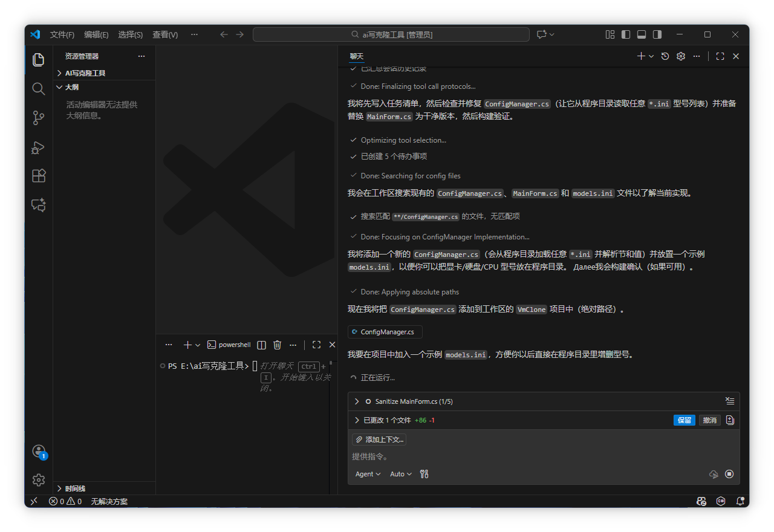Open the Extensions view
774x532 pixels.
pyautogui.click(x=39, y=176)
